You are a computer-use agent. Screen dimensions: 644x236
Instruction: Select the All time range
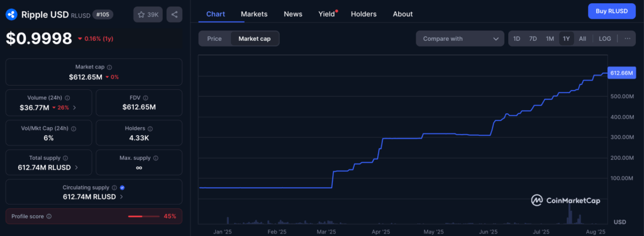(582, 38)
